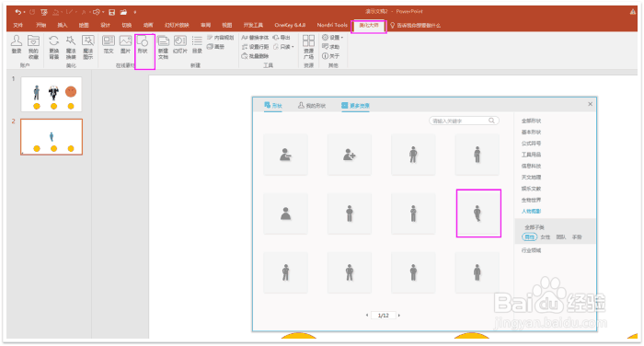The height and width of the screenshot is (346, 644).
Task: Switch to the Nordri Tools tab
Action: (332, 25)
